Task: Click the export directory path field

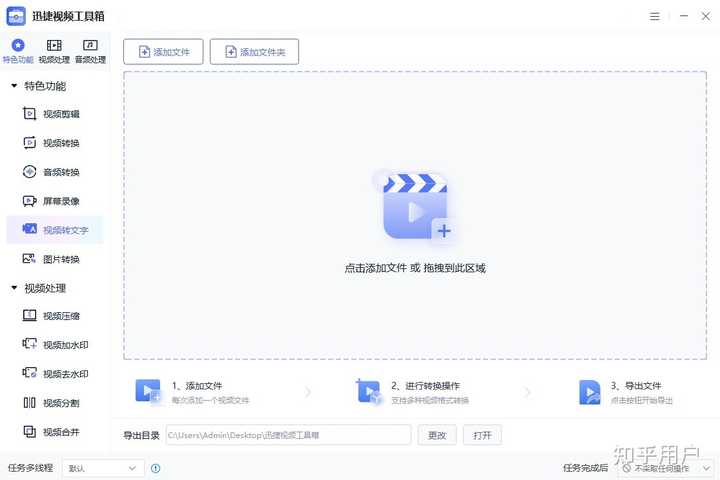Action: [288, 435]
